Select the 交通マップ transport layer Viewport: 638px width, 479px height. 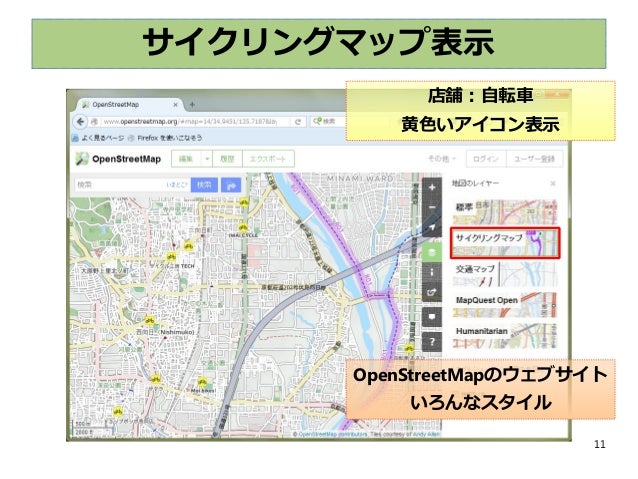click(x=505, y=274)
